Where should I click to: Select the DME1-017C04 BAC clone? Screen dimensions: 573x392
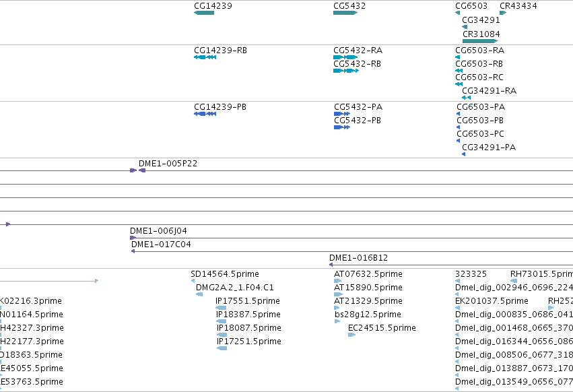tap(352, 251)
